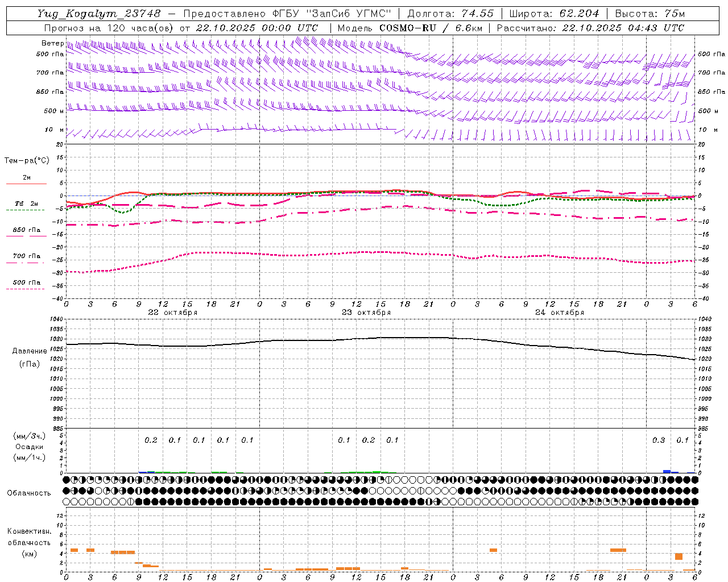This screenshot has width=728, height=582.
Task: Click the 700 гПа temperature legend label
Action: [27, 256]
